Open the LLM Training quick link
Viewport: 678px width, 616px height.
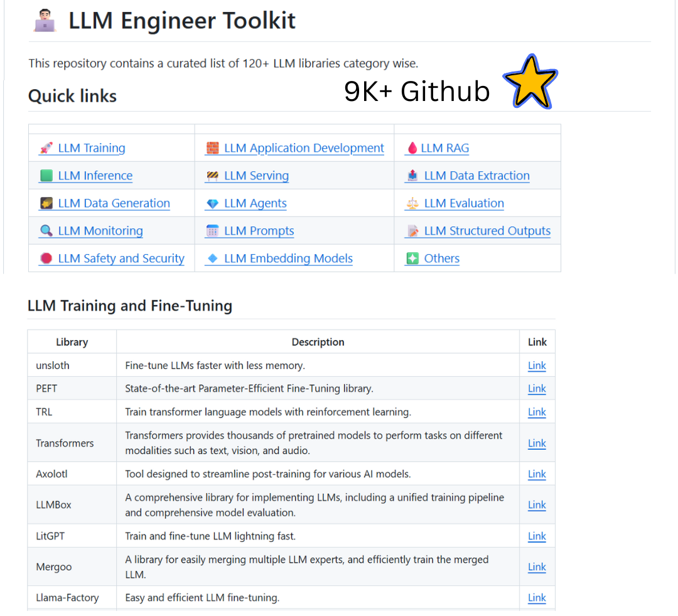92,148
